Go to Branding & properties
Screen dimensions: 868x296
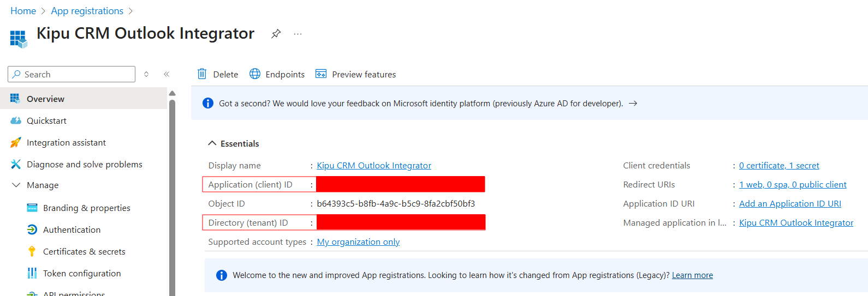tap(86, 208)
